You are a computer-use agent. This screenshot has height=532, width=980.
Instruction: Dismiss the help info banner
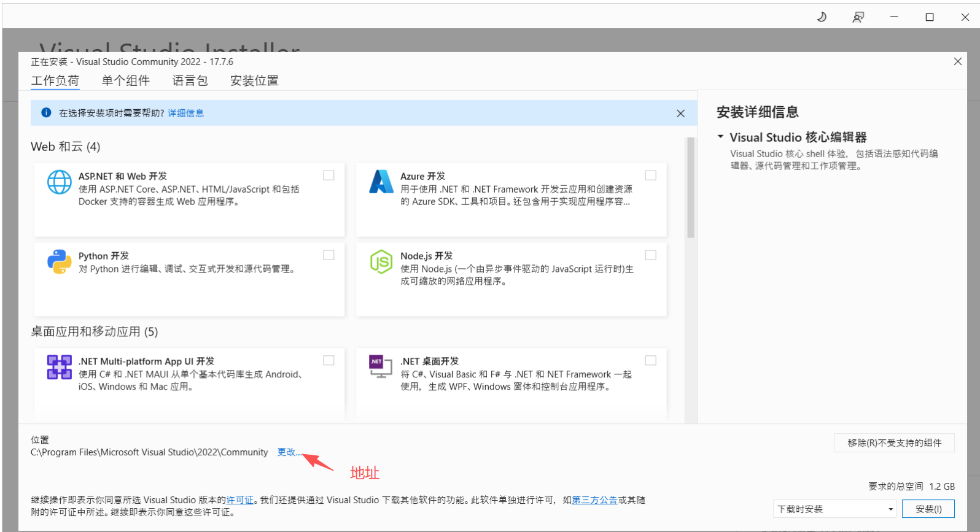click(x=680, y=114)
